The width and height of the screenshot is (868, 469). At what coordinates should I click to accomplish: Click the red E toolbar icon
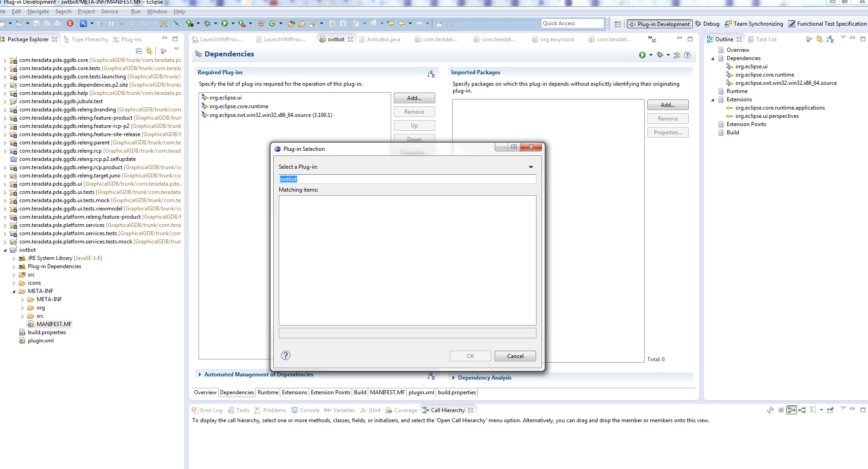click(x=70, y=23)
